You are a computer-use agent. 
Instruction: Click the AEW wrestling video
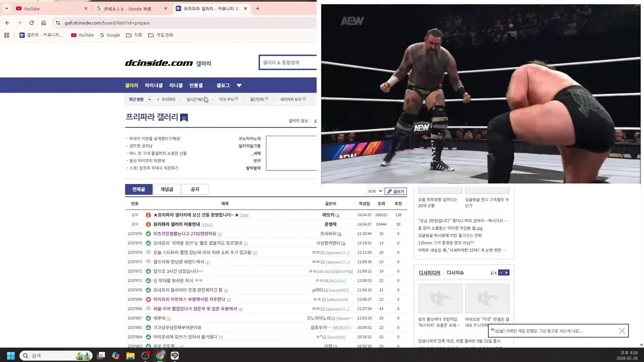click(480, 94)
